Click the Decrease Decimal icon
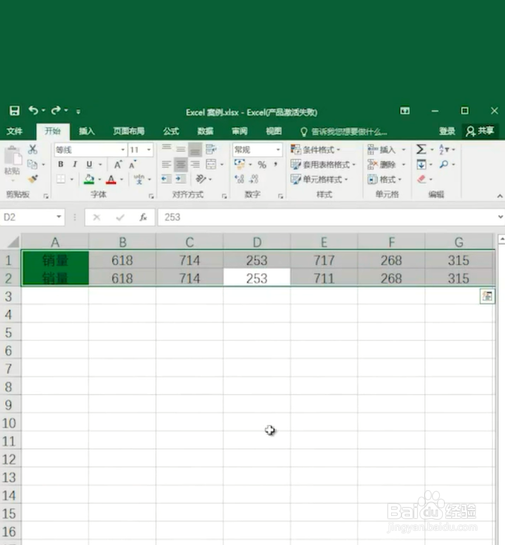The image size is (505, 545). click(254, 179)
